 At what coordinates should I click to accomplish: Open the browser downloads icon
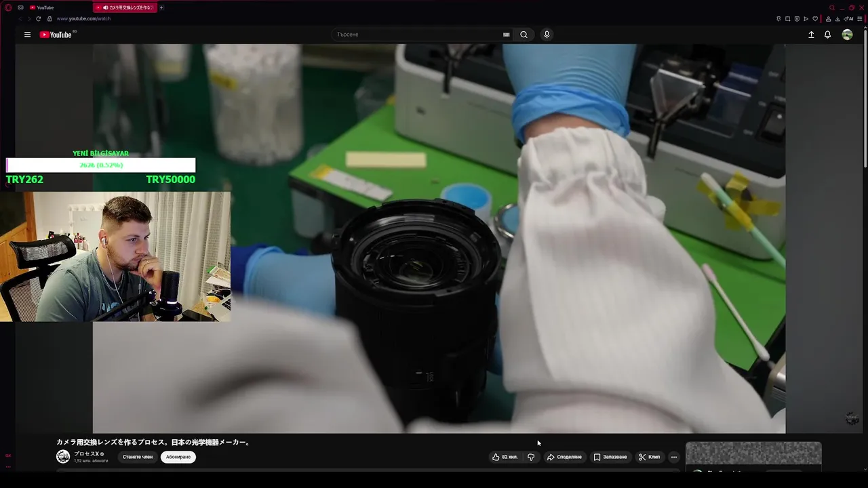[837, 19]
